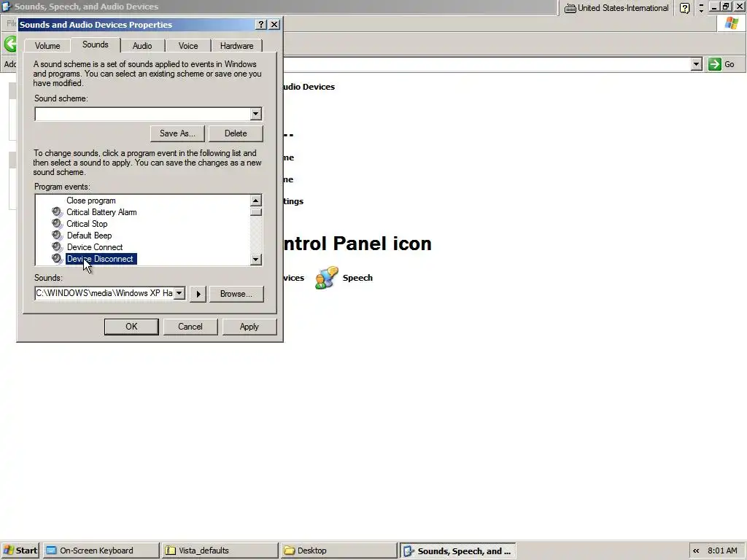Click the Windows flag logo
Image resolution: width=747 pixels, height=560 pixels.
tap(731, 23)
